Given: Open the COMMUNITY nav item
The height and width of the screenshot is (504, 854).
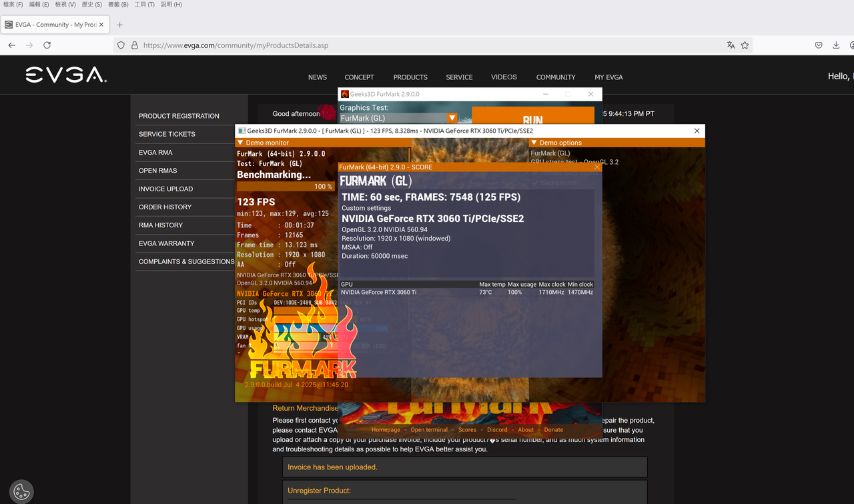Looking at the screenshot, I should pyautogui.click(x=556, y=77).
